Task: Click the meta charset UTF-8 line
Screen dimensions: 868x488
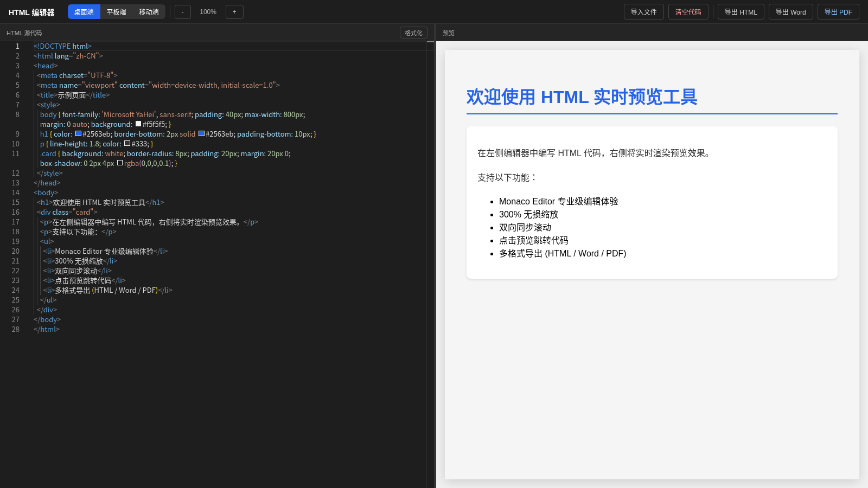Action: [77, 75]
